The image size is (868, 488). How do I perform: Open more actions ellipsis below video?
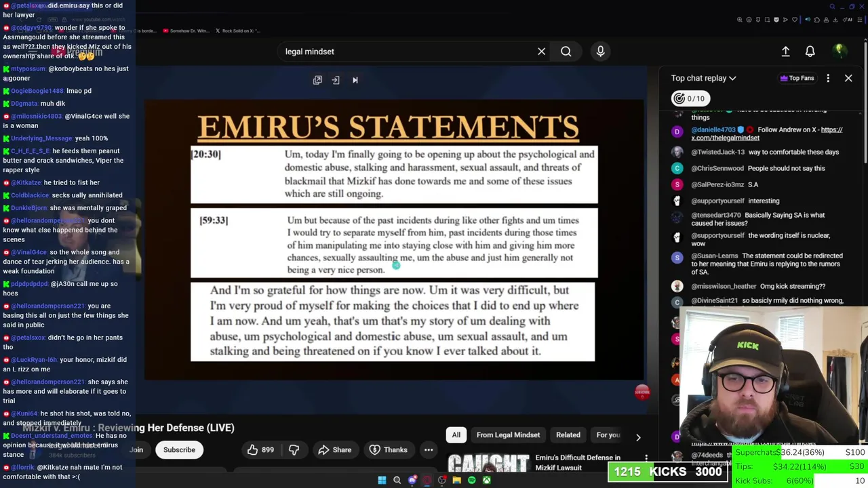tap(429, 449)
